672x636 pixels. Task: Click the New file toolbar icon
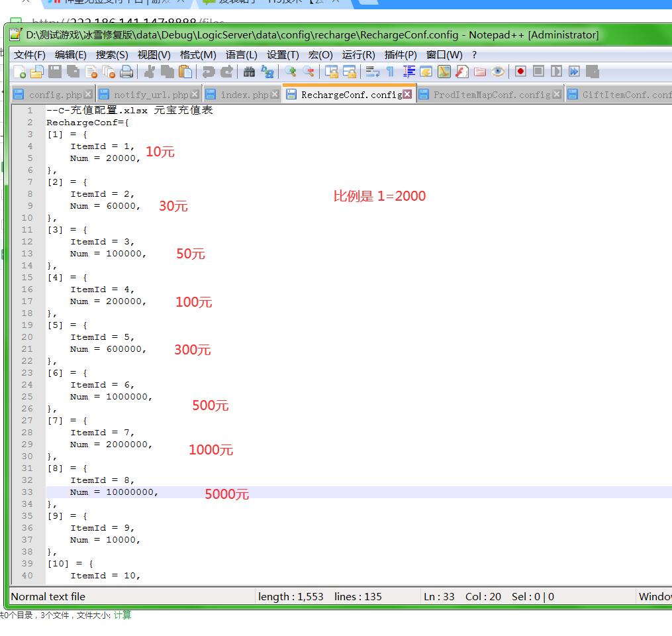(x=20, y=72)
